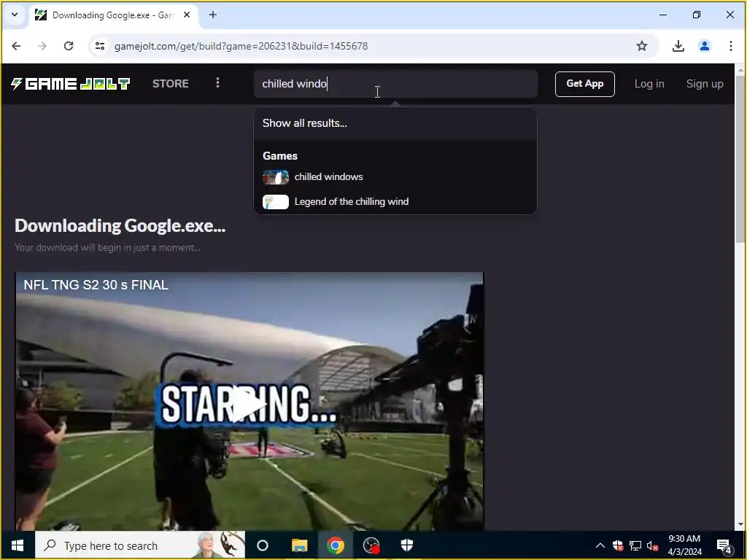747x560 pixels.
Task: Open network status tray icon
Action: pos(635,545)
